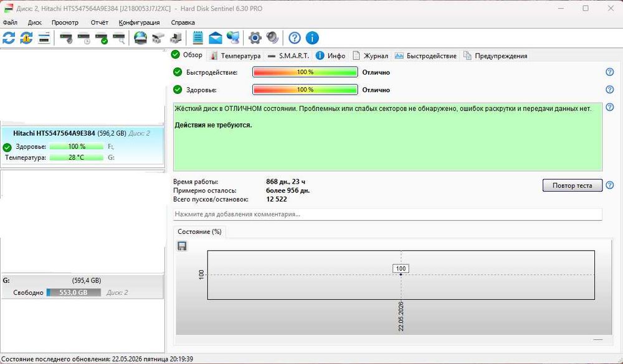
Task: Click the 553,0 GB free space bar
Action: 74,292
